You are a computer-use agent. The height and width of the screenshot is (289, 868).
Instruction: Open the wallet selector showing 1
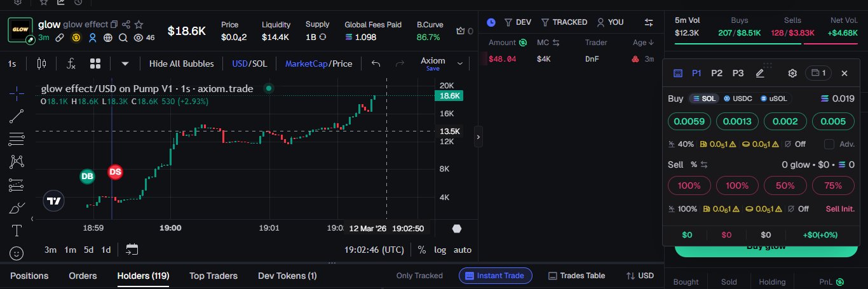click(818, 73)
